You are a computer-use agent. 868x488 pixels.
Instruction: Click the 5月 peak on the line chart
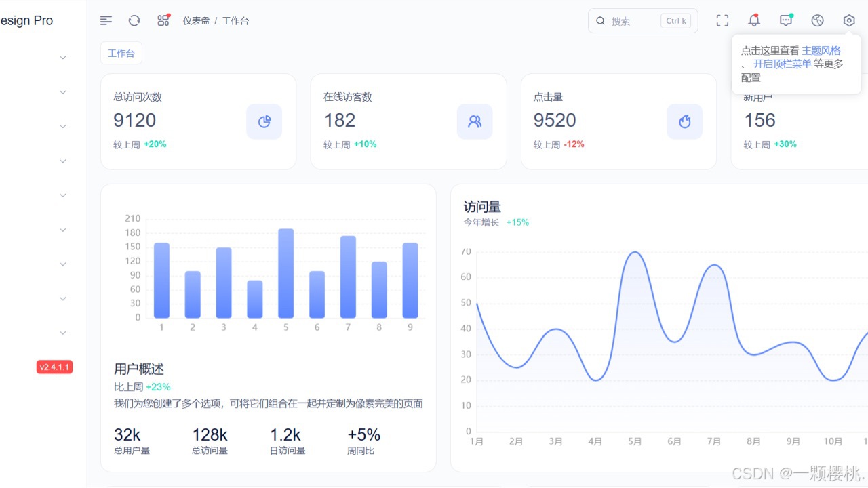pyautogui.click(x=635, y=252)
